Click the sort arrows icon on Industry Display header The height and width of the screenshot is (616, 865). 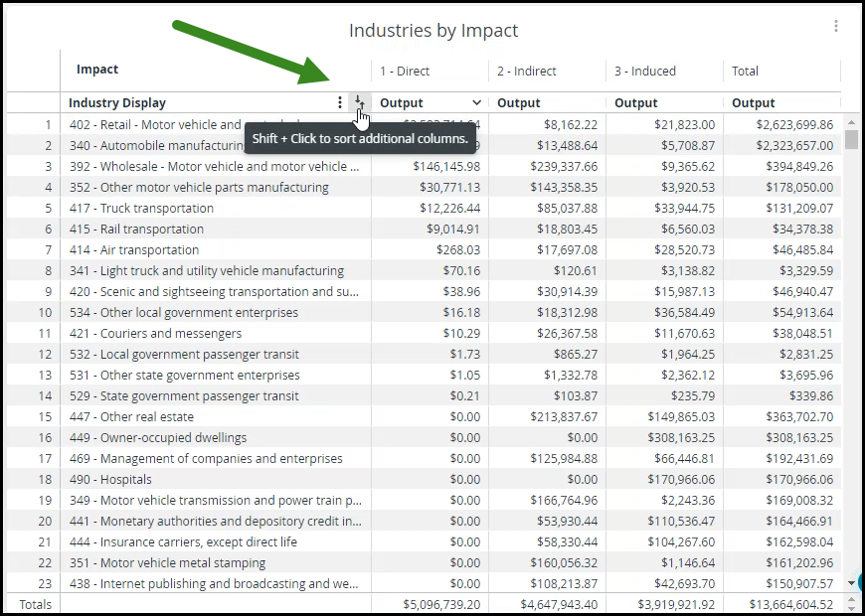[x=359, y=102]
